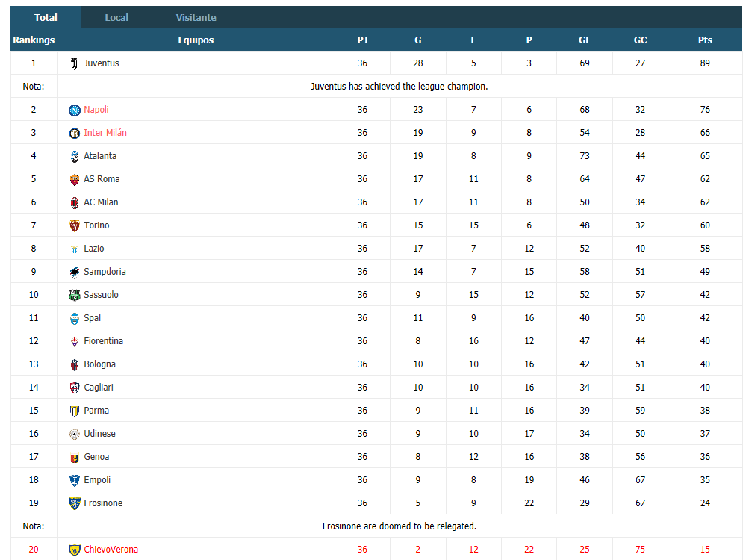Open the Spal team link
Image resolution: width=752 pixels, height=560 pixels.
click(92, 318)
